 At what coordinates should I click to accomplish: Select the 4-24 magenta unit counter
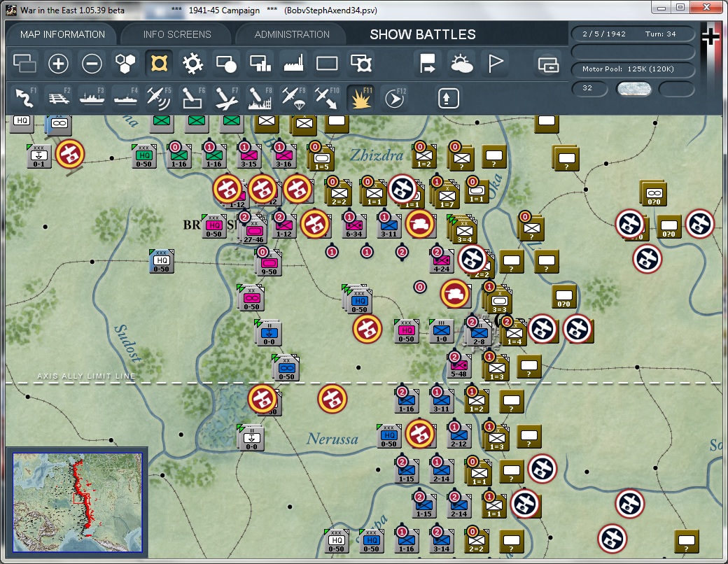tap(441, 262)
